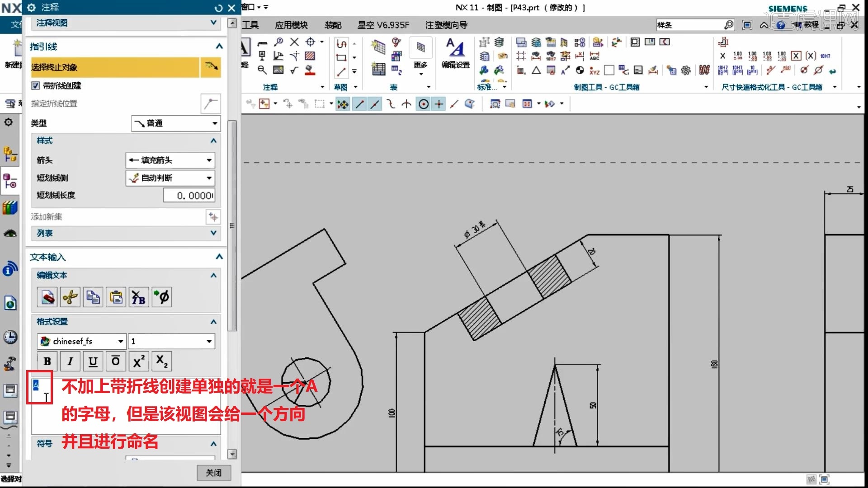Image resolution: width=868 pixels, height=488 pixels.
Task: Click the 短划线长度 value field
Action: [x=189, y=195]
